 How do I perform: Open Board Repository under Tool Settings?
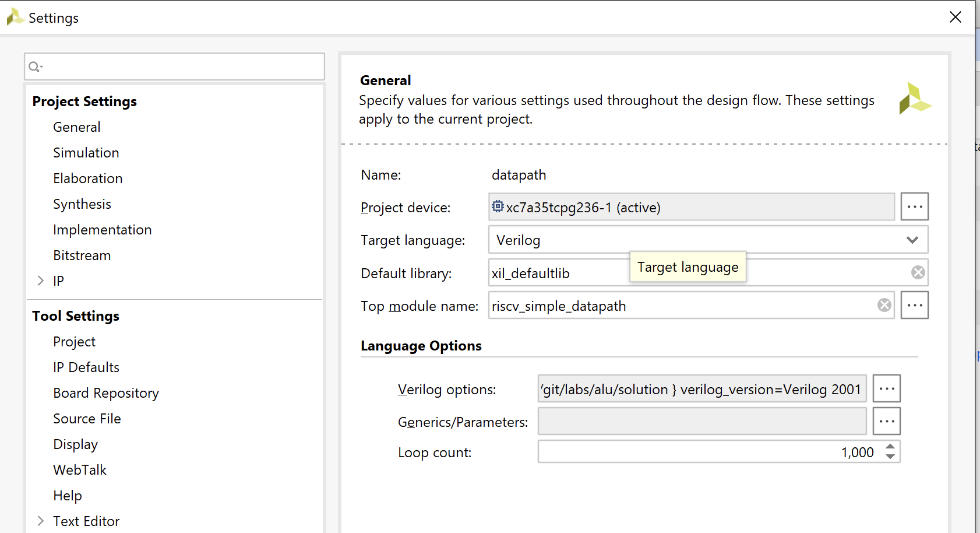point(105,392)
